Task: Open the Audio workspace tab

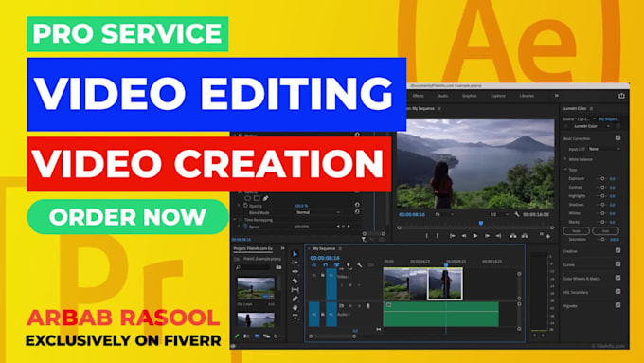Action: pos(443,96)
